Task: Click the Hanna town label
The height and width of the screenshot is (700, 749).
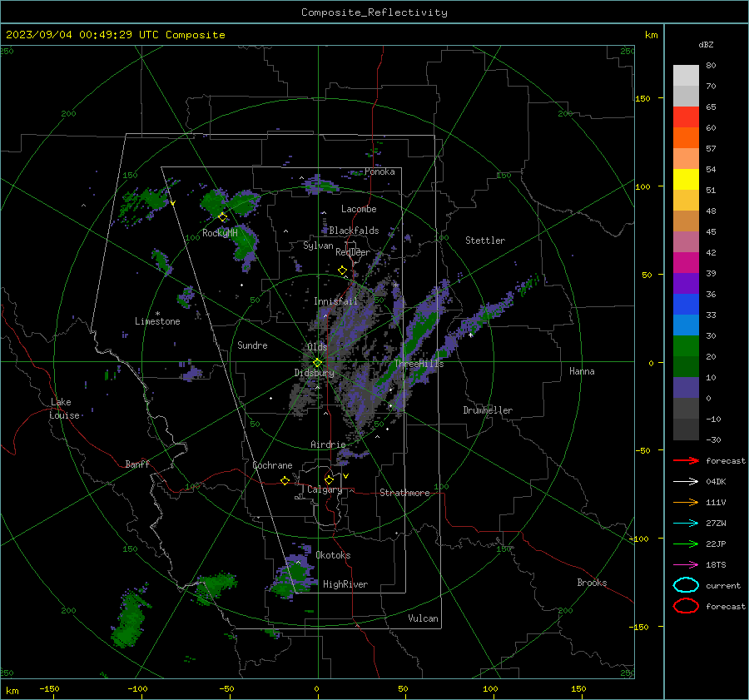Action: coord(582,371)
